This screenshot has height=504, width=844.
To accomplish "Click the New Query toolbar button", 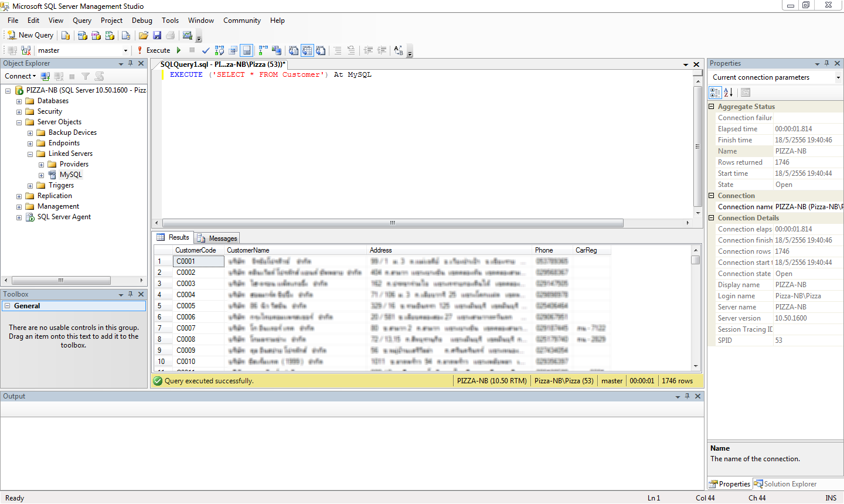I will click(30, 35).
